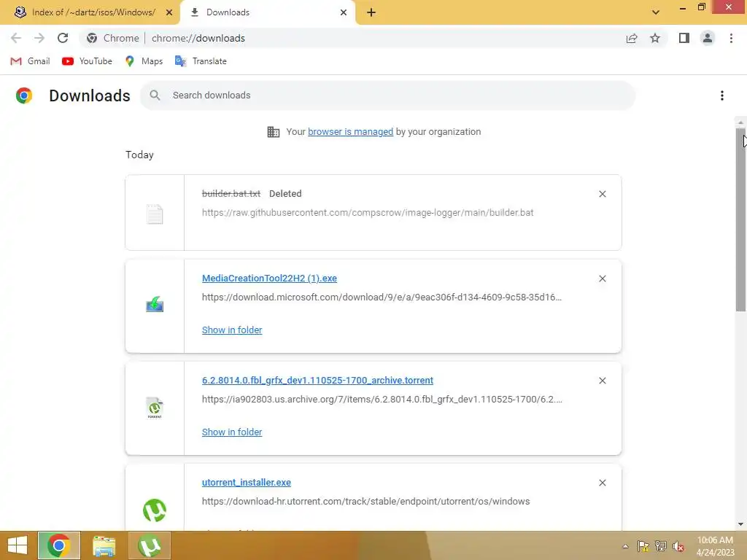Screen dimensions: 747x560
Task: Open the utorrent_installer.exe file link
Action: [247, 483]
